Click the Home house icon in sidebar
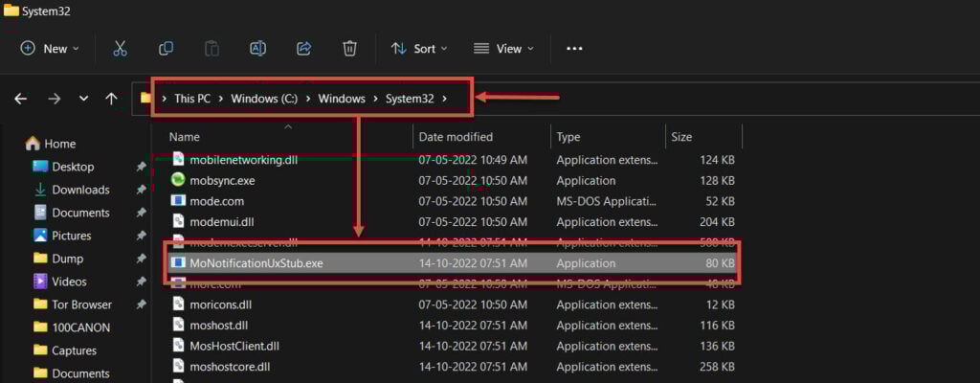The width and height of the screenshot is (980, 383). (33, 144)
